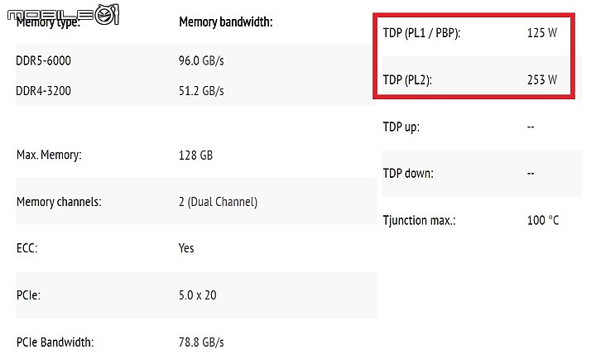This screenshot has width=596, height=364.
Task: Click the Max. Memory label
Action: click(x=49, y=155)
